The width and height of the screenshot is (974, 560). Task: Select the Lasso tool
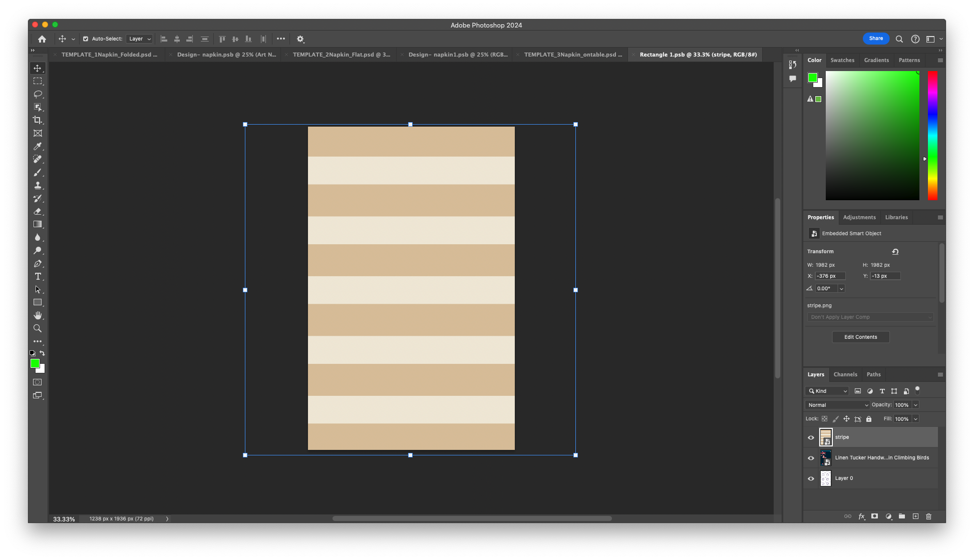(x=38, y=94)
